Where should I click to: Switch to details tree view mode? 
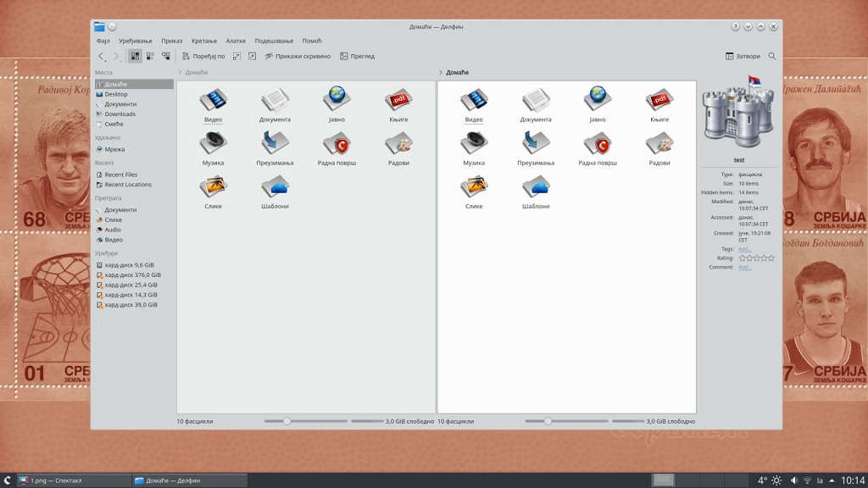(165, 56)
